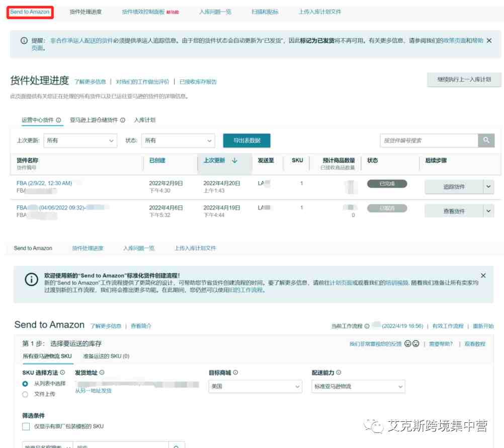Click the info icon beside 当前工作流程

click(x=367, y=326)
